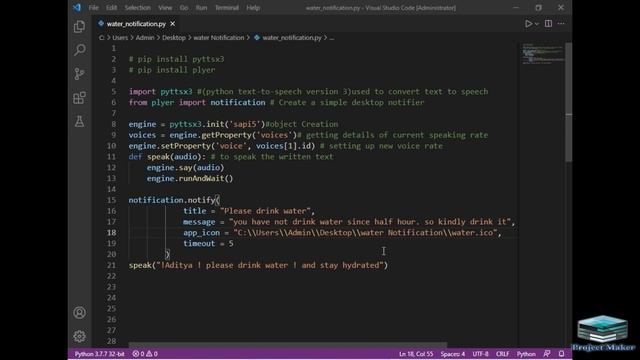The height and width of the screenshot is (360, 640).
Task: Run the Python file with the play button
Action: (528, 24)
